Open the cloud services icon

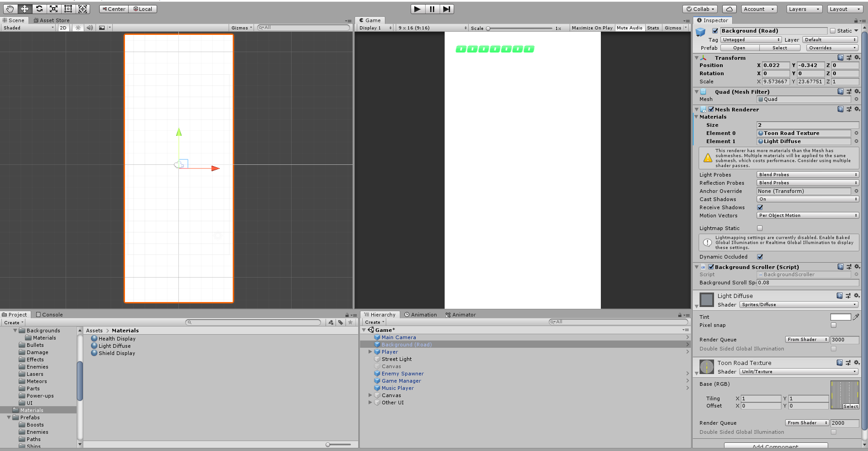coord(729,9)
